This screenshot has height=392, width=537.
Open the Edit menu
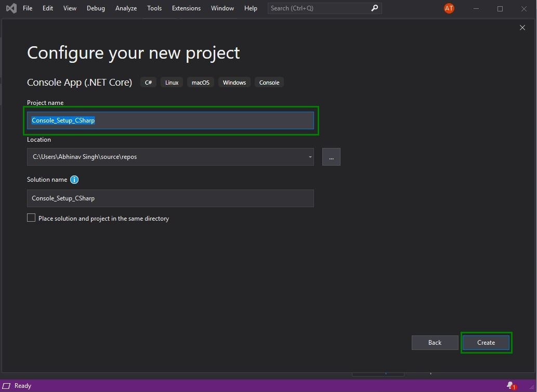48,8
